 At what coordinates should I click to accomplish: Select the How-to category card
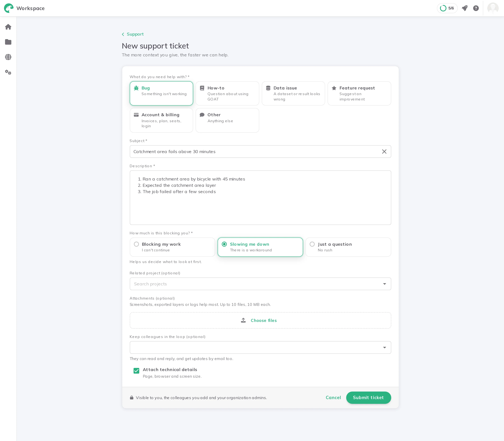tap(227, 94)
